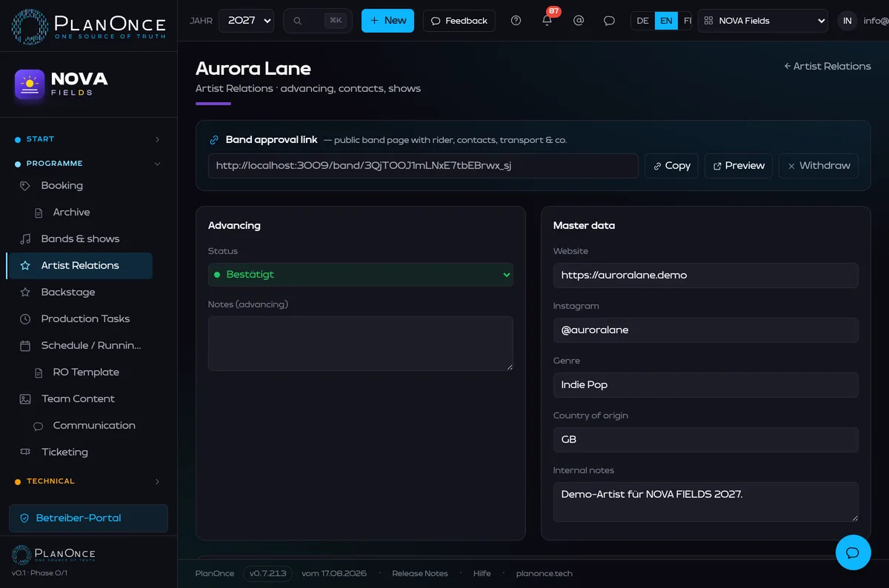Viewport: 889px width, 588px height.
Task: Click the Team Content image icon
Action: (25, 399)
